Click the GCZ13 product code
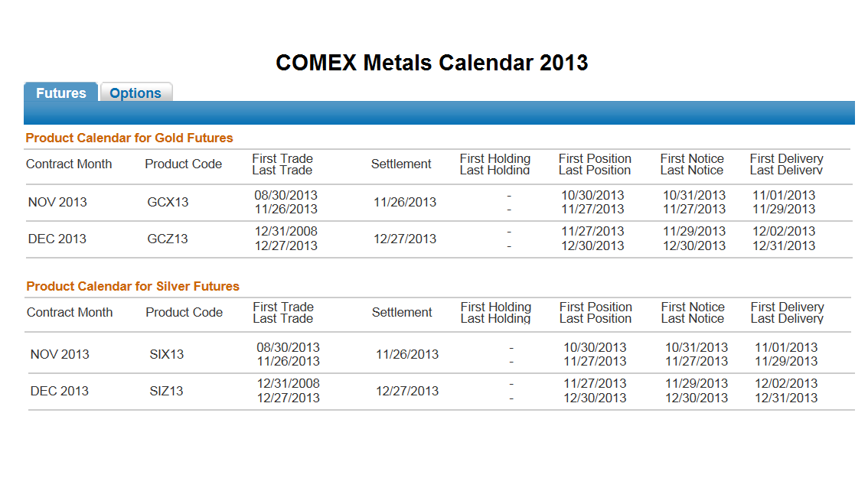Image resolution: width=868 pixels, height=491 pixels. point(168,239)
